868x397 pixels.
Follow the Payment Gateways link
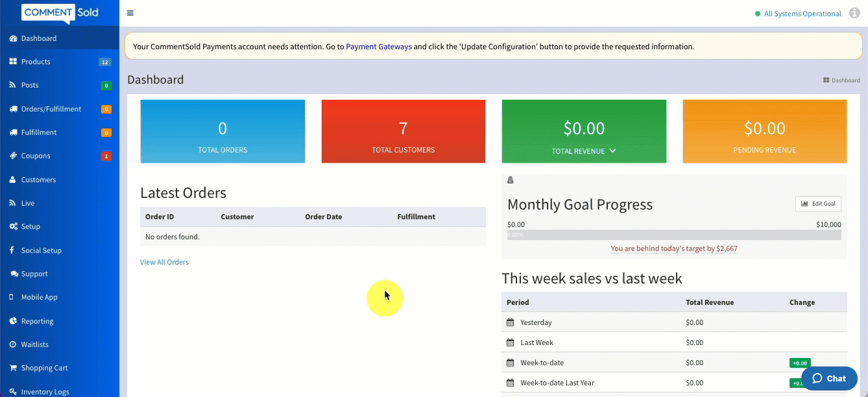pos(378,47)
